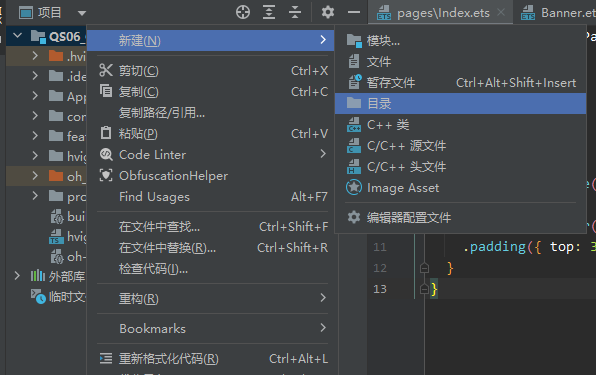Choose 剪切(C) from context menu
Image resolution: width=596 pixels, height=375 pixels.
pos(212,71)
